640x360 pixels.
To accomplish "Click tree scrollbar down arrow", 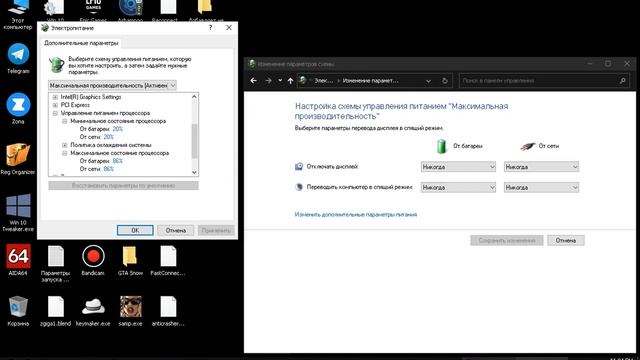I will pyautogui.click(x=194, y=172).
